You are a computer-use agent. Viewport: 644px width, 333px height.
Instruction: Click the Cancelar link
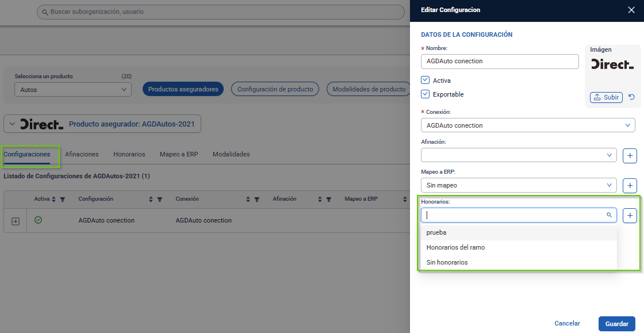click(x=567, y=324)
